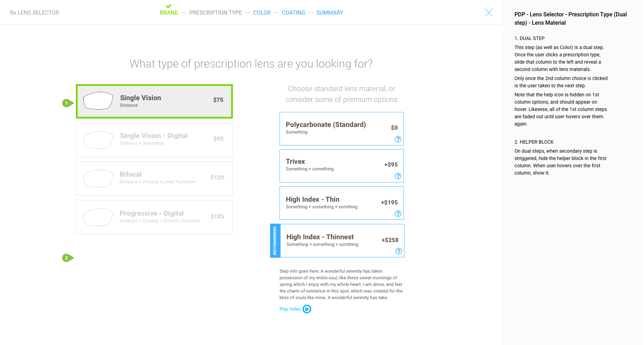Select Progressive - Digital lens type
This screenshot has height=345, width=644.
(154, 217)
